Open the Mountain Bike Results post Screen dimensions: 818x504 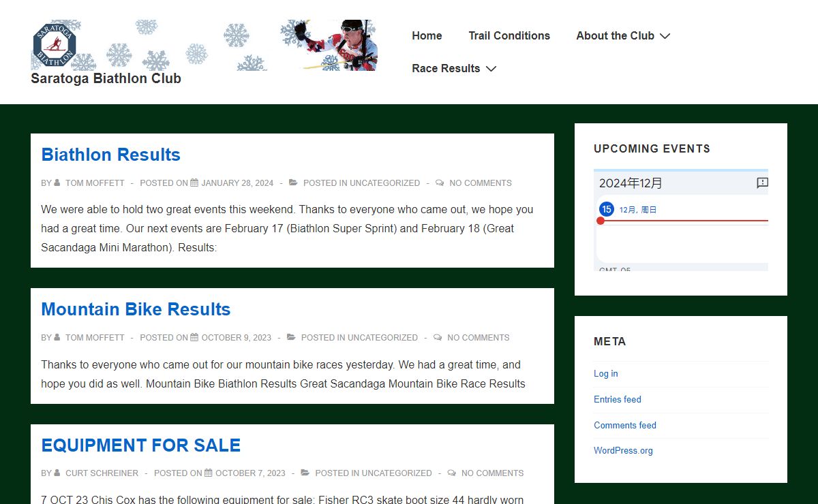[136, 309]
